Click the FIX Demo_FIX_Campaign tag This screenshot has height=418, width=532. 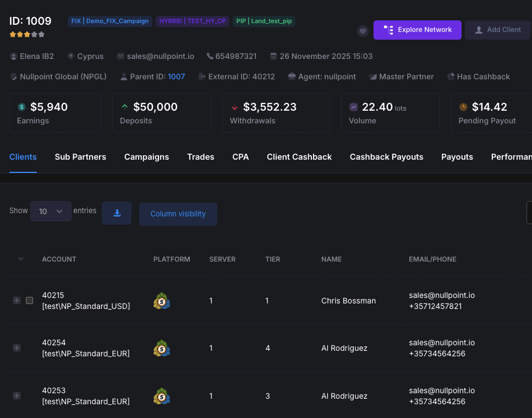tap(110, 21)
